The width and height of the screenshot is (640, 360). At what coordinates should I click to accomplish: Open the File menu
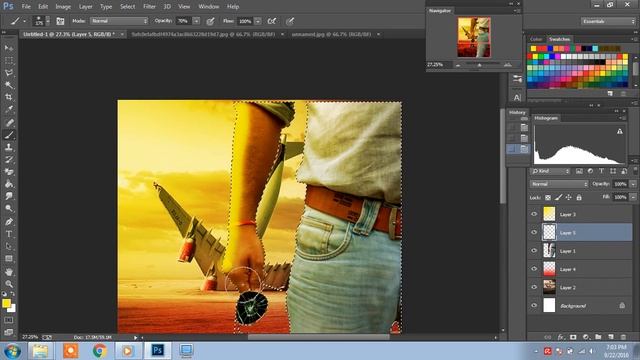tap(26, 7)
